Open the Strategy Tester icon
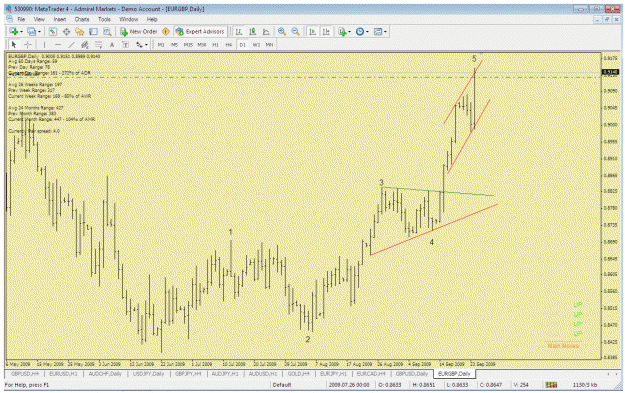 point(107,31)
